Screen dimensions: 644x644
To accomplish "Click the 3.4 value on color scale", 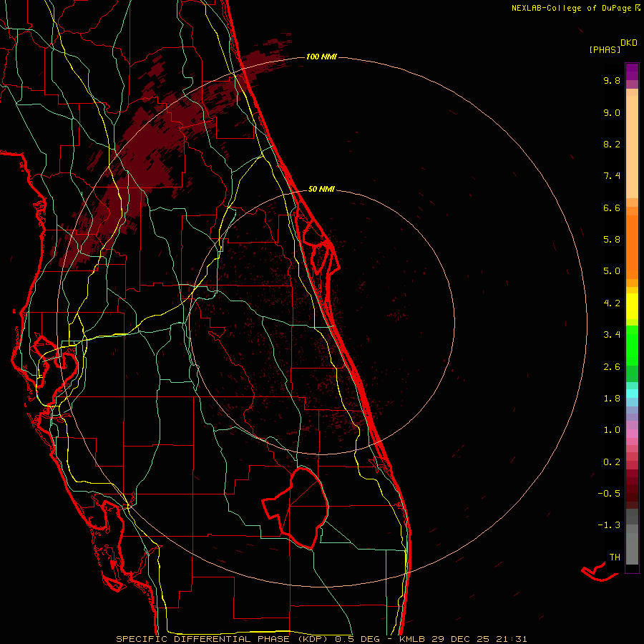I will (612, 335).
